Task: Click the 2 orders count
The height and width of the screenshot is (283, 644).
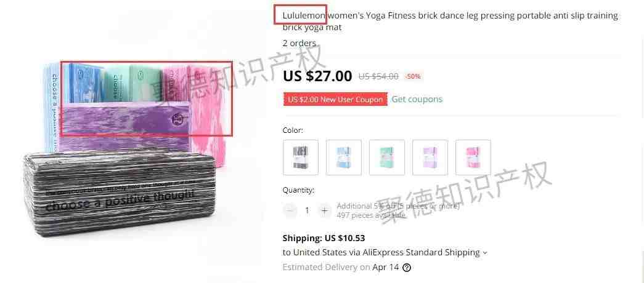Action: pos(300,43)
